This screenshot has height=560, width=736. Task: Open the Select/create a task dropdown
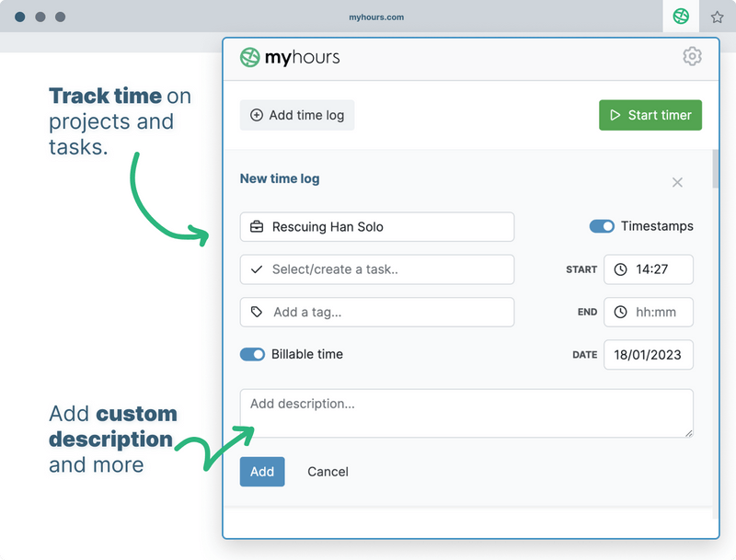click(377, 269)
